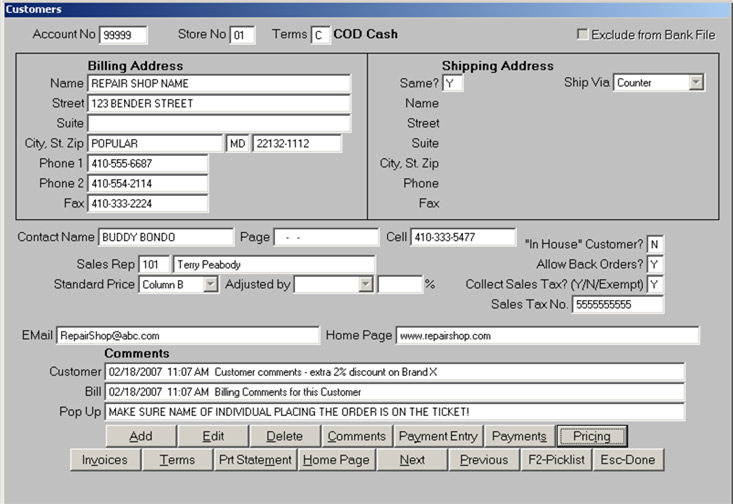The width and height of the screenshot is (733, 504).
Task: View customer Payments
Action: click(518, 436)
